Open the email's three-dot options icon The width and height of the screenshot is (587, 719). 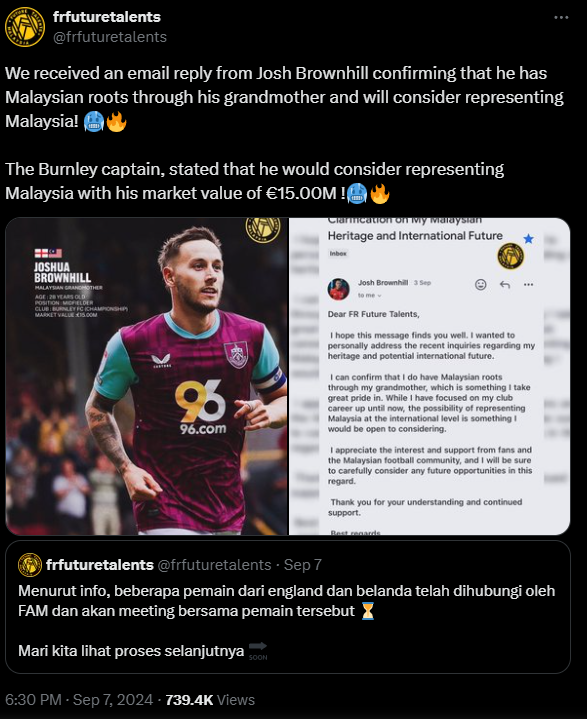[x=528, y=285]
